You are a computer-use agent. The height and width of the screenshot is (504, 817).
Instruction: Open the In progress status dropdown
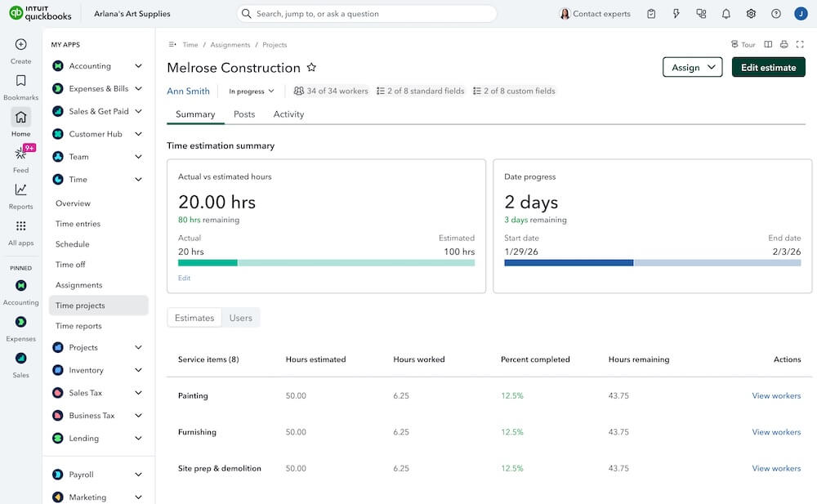[x=251, y=91]
